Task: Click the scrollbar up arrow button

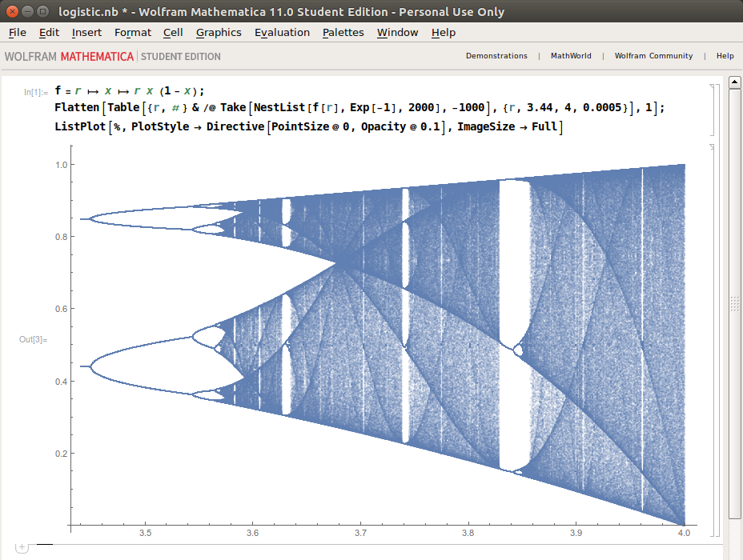Action: [x=734, y=82]
